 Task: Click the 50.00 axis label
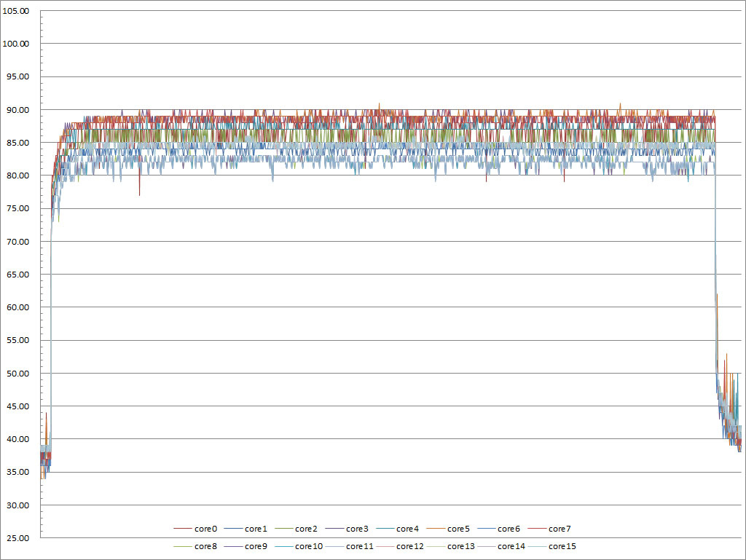pyautogui.click(x=17, y=373)
